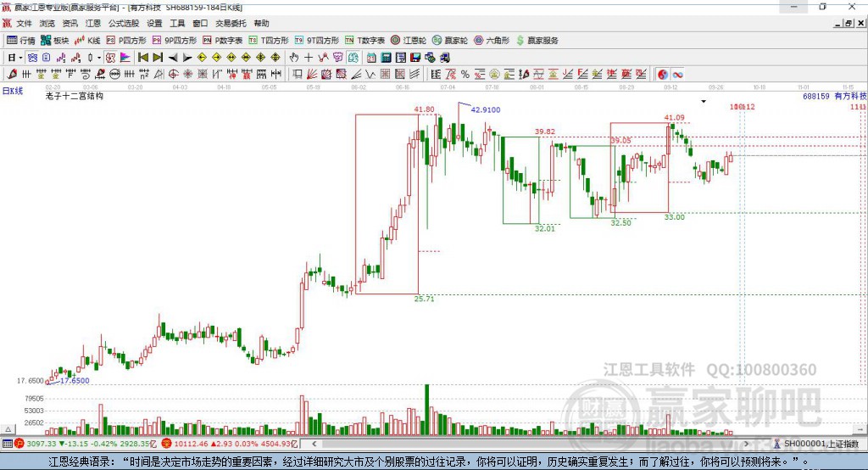Select the crosshair cursor tool

pos(309,58)
